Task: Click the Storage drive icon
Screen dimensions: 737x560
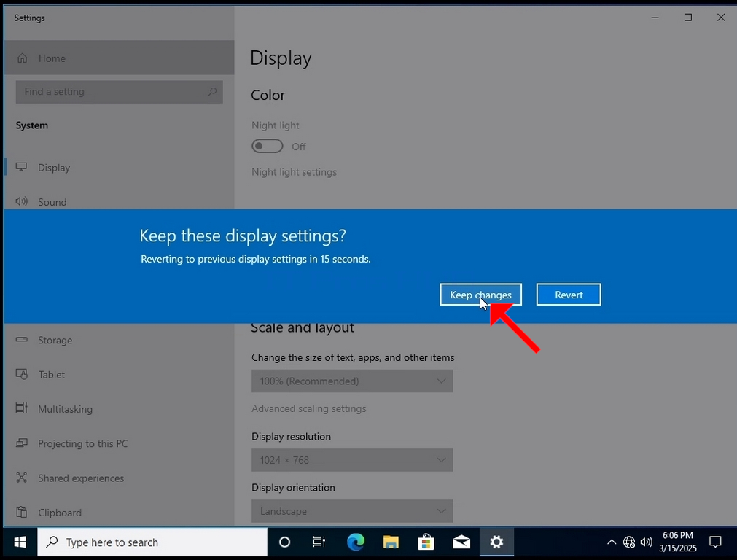Action: pyautogui.click(x=21, y=339)
